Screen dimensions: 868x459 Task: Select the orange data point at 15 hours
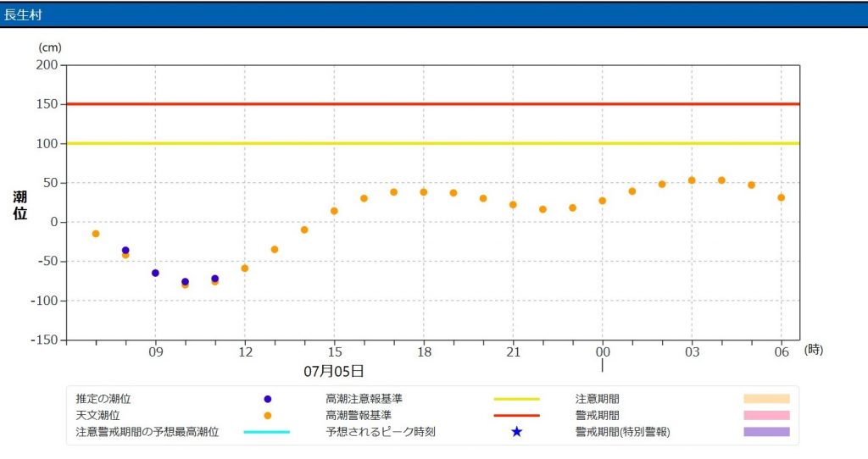(334, 211)
